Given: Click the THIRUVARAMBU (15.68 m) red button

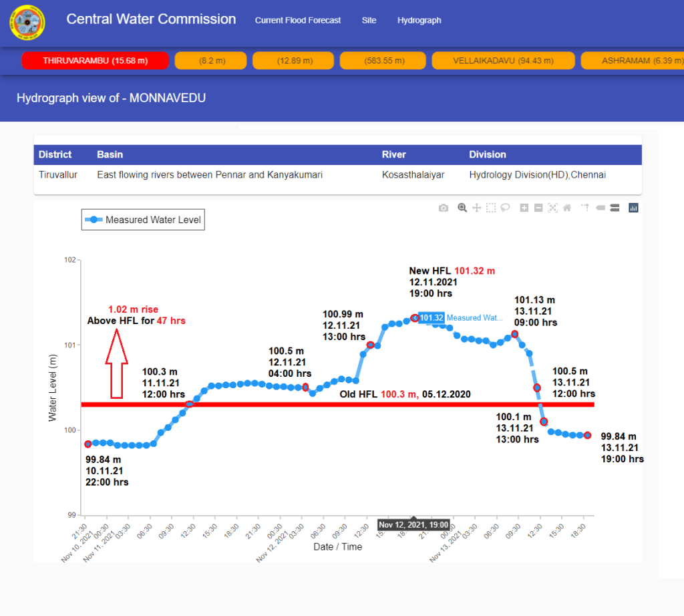Looking at the screenshot, I should 95,61.
